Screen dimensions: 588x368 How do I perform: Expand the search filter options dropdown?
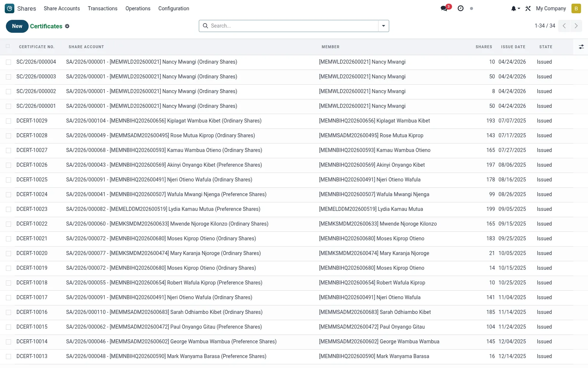[384, 26]
